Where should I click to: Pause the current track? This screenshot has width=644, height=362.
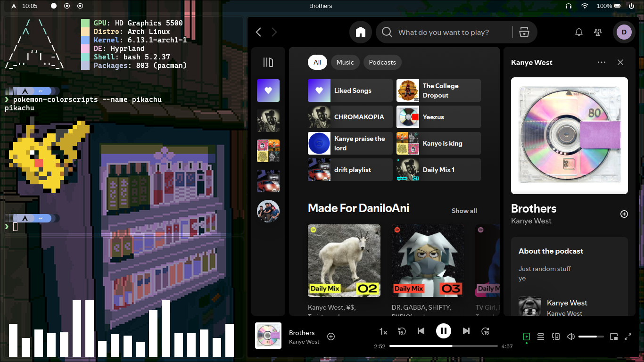[x=443, y=331]
